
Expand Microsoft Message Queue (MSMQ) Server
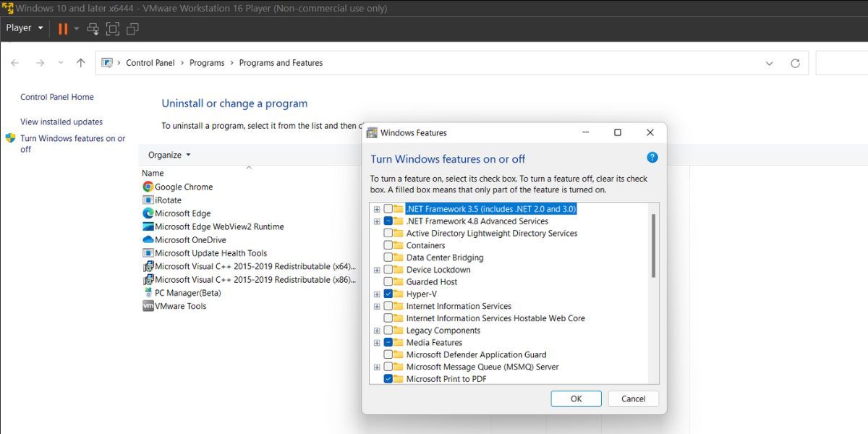377,367
